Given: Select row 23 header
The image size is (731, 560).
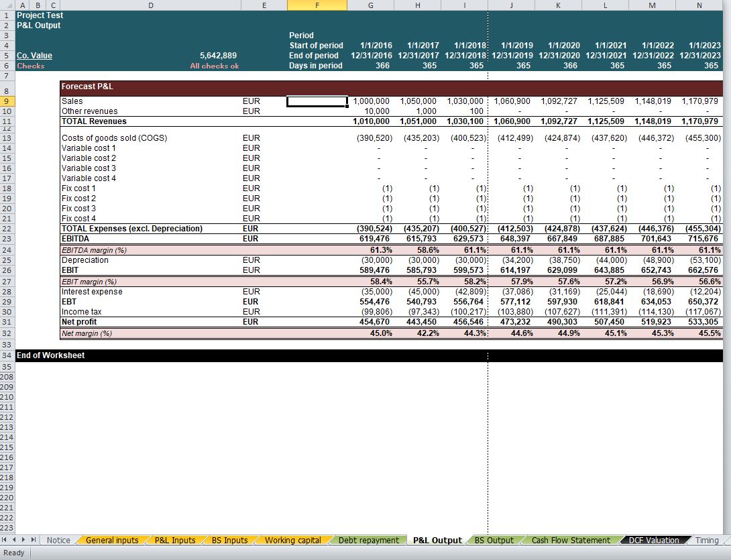Looking at the screenshot, I should point(7,239).
